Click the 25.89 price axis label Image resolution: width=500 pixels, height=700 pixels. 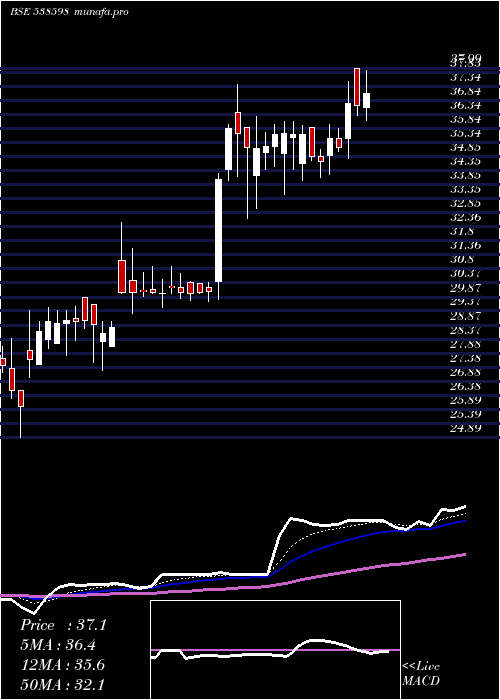pos(466,400)
